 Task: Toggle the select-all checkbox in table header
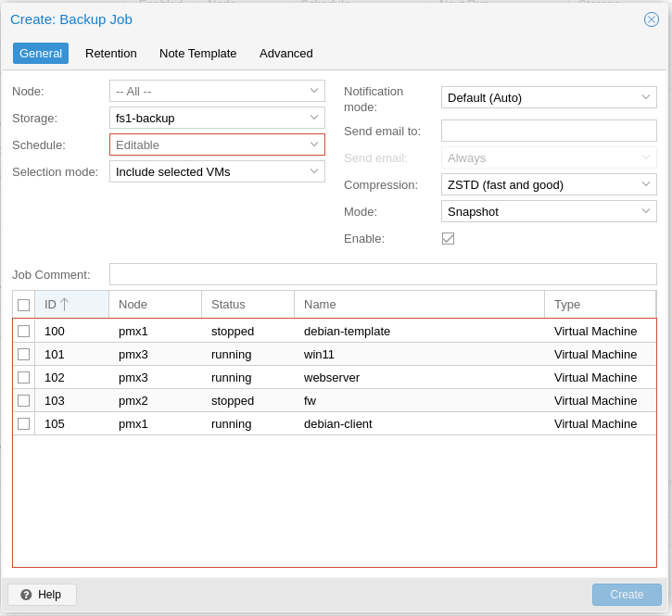[x=24, y=305]
